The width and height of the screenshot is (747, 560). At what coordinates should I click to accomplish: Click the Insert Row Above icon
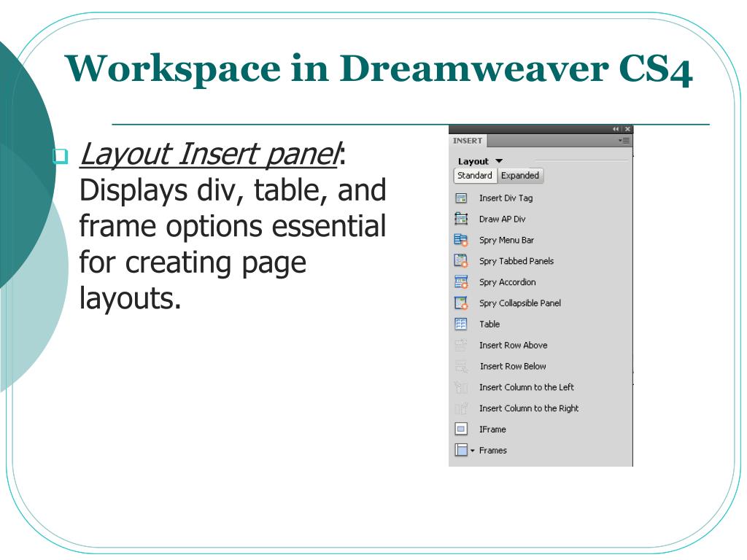[x=461, y=345]
